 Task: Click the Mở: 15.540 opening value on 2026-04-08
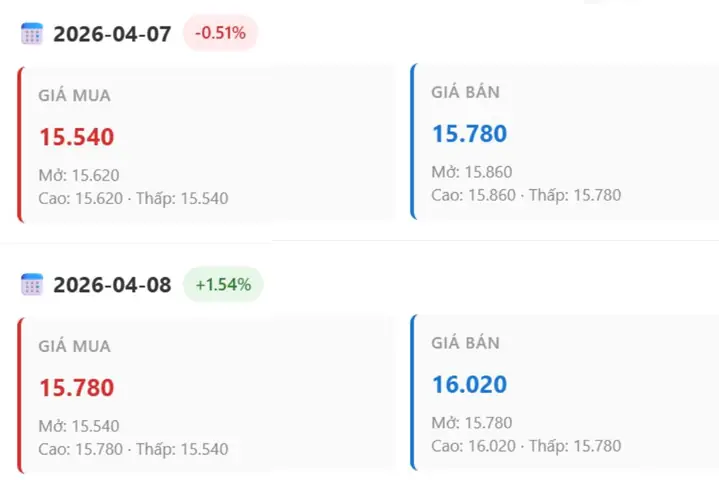pyautogui.click(x=79, y=426)
